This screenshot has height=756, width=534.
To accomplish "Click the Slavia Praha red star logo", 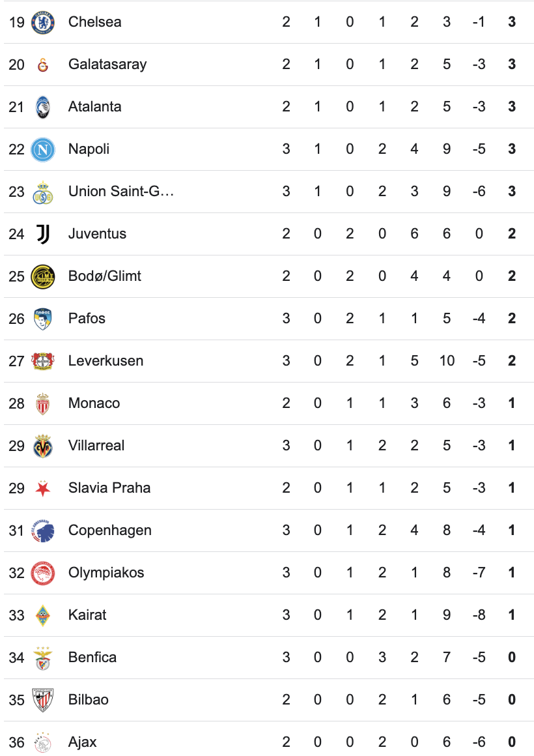I will (x=43, y=488).
